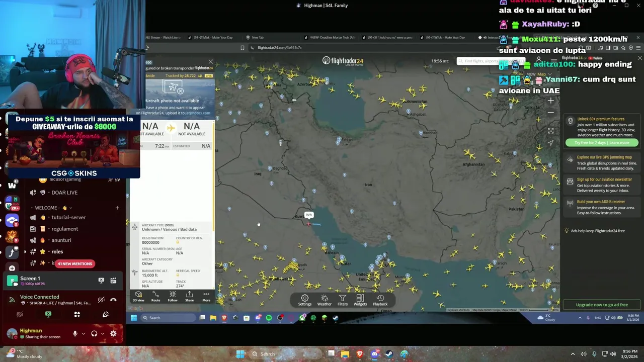Zoom out on the map

550,113
